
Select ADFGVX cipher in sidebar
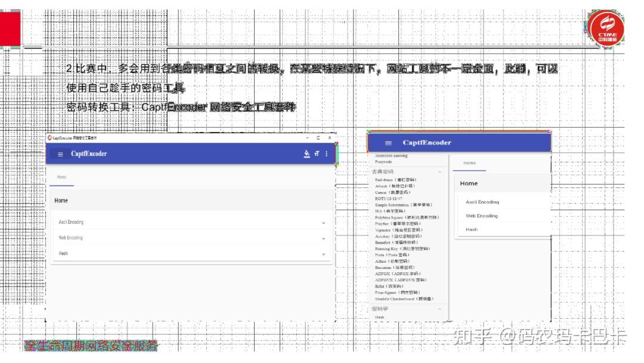point(401,279)
